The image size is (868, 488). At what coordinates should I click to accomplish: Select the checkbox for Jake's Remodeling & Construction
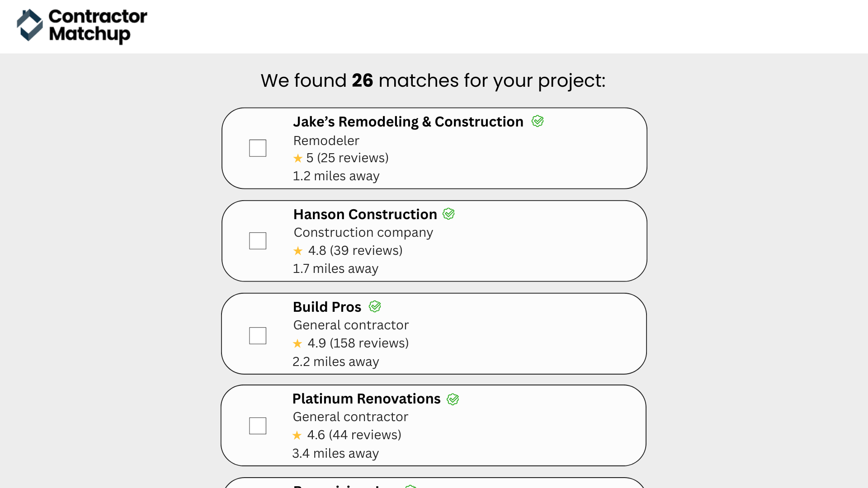click(257, 148)
